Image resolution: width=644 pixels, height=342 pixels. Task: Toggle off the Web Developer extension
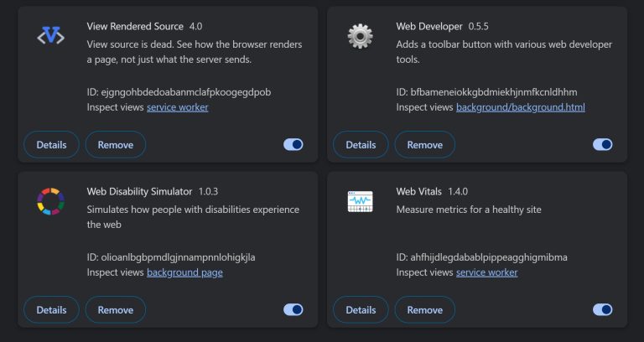click(x=603, y=144)
